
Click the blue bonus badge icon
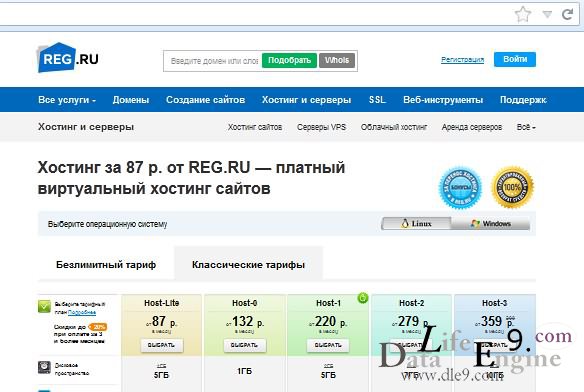(460, 187)
